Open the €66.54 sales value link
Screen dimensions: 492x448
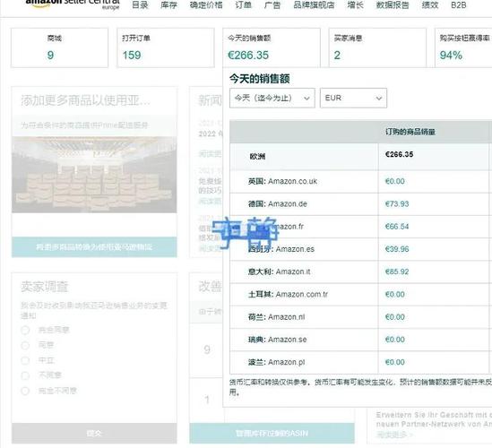pyautogui.click(x=397, y=227)
